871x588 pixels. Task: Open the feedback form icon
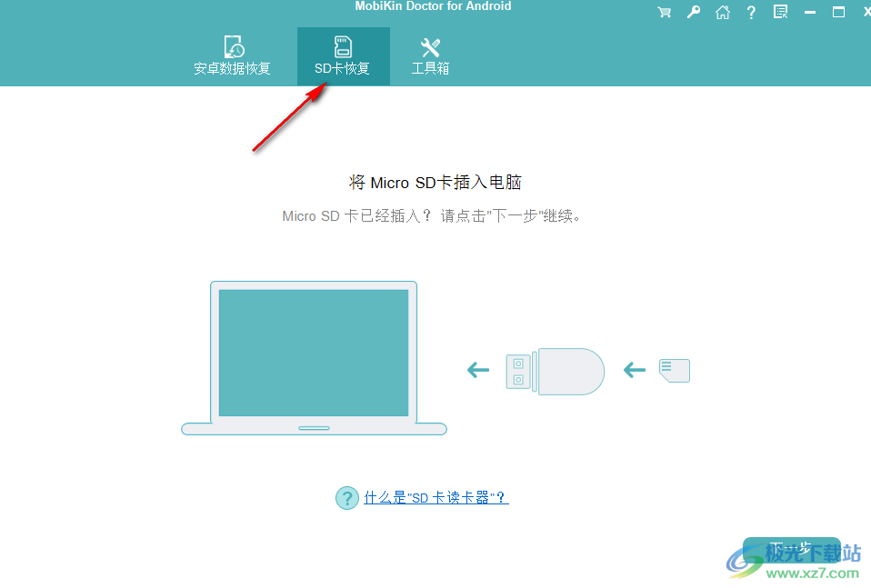tap(780, 13)
